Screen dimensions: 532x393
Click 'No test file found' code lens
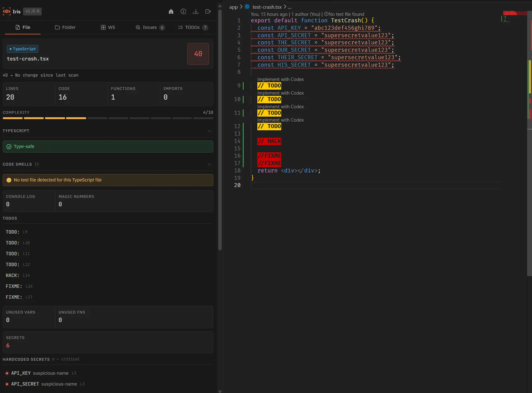(x=344, y=14)
